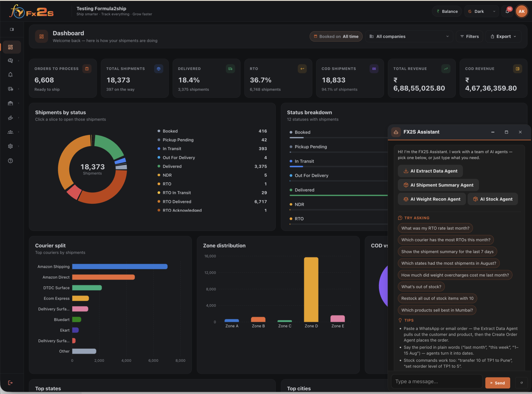Viewport: 532px width, 394px height.
Task: Click the refresh icon beside Send
Action: click(x=522, y=383)
